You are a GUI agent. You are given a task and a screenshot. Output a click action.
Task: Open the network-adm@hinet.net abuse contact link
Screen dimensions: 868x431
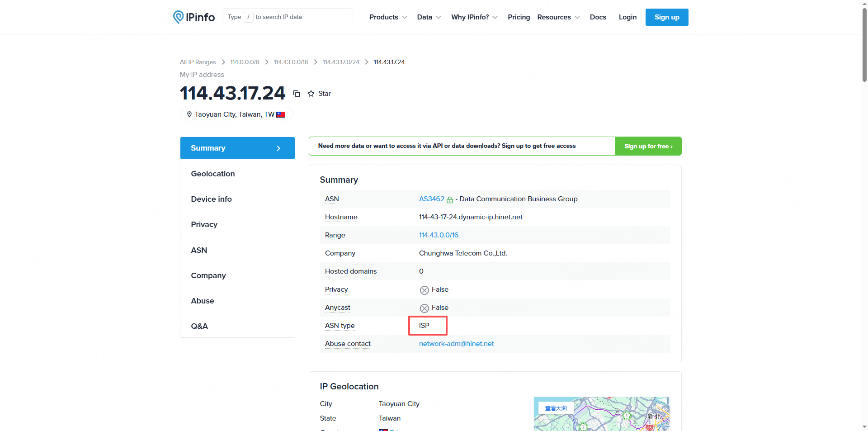(x=456, y=344)
